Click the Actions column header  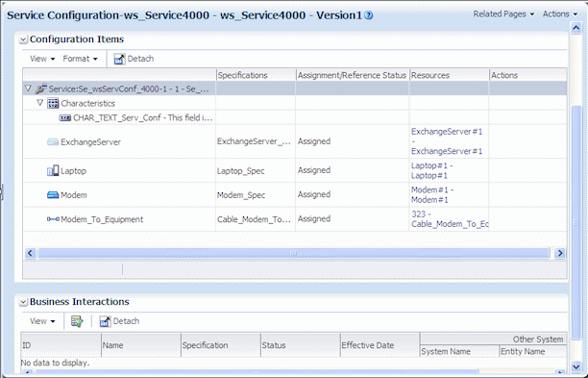[x=528, y=75]
